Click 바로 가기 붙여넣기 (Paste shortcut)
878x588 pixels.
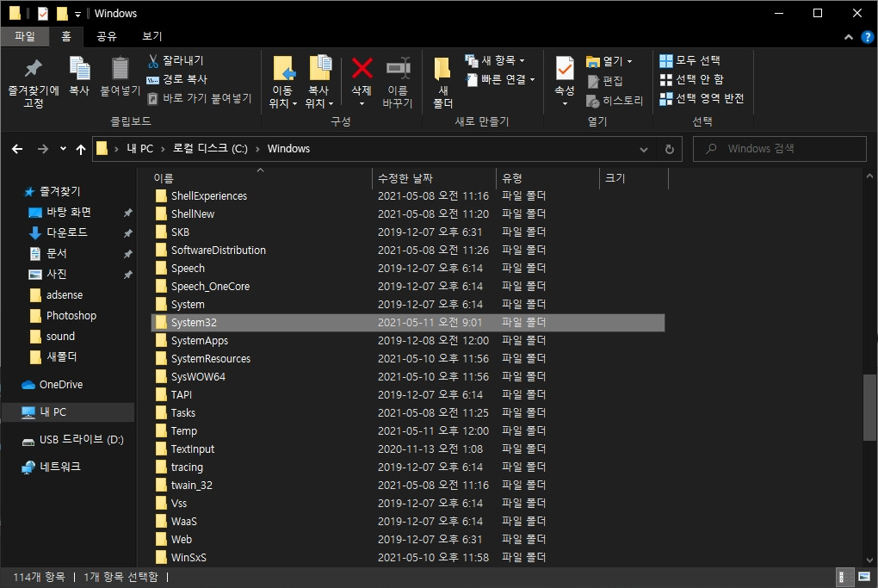point(200,98)
